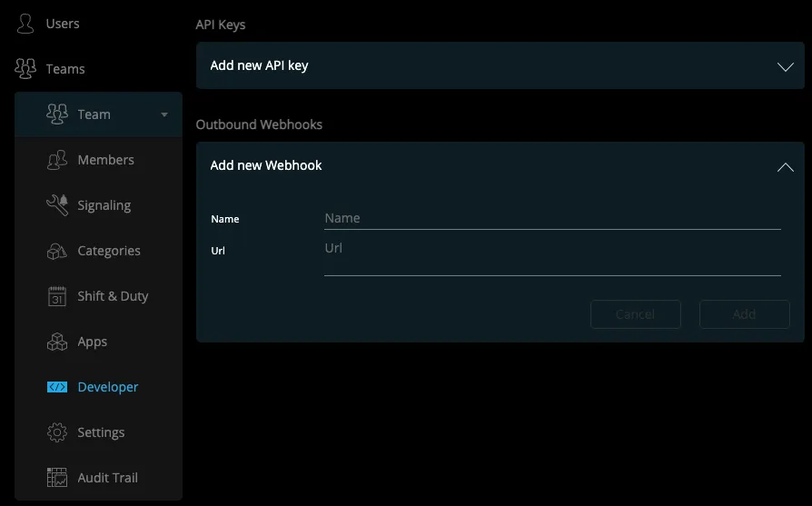Collapse the Add new Webhook chevron
812x506 pixels.
click(x=785, y=167)
